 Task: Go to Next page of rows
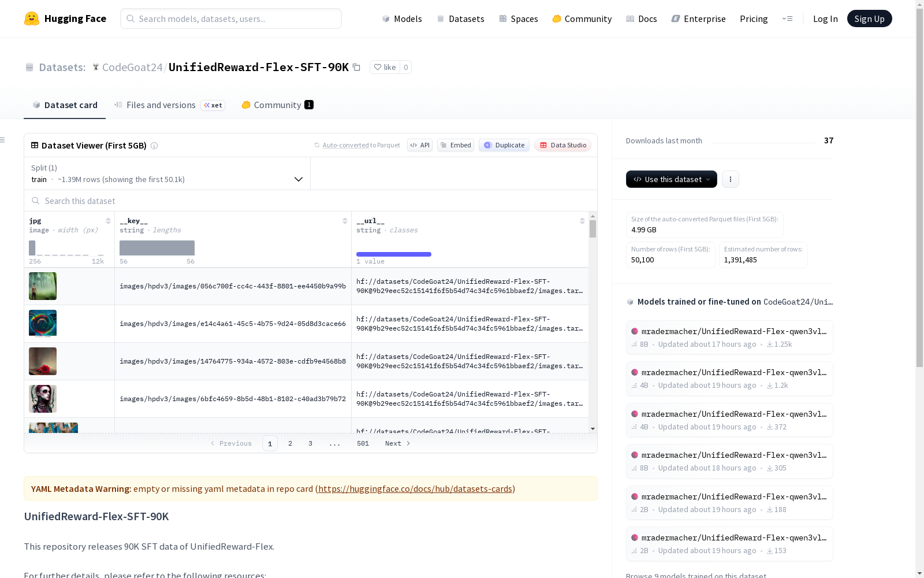point(397,443)
